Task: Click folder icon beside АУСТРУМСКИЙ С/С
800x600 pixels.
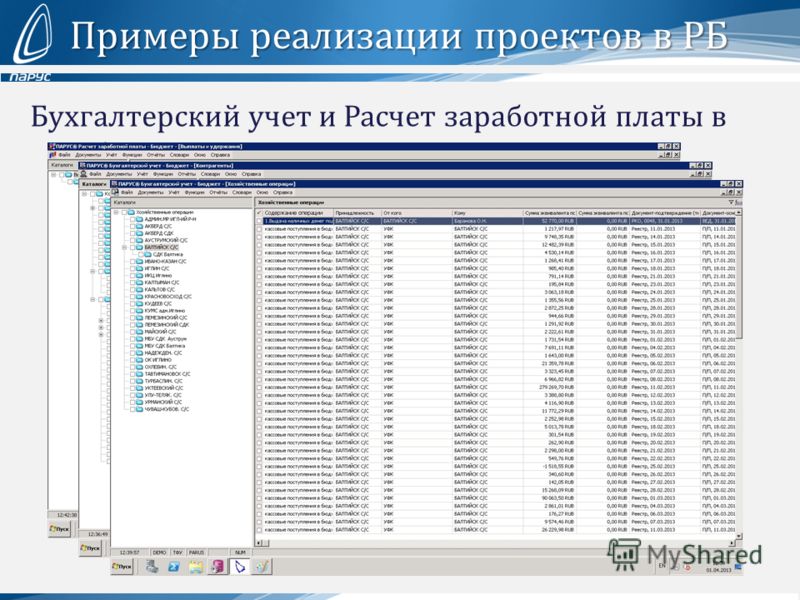Action: tap(140, 240)
